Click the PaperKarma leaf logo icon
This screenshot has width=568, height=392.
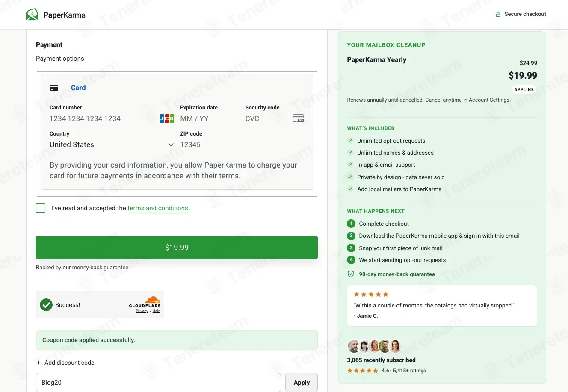point(32,15)
